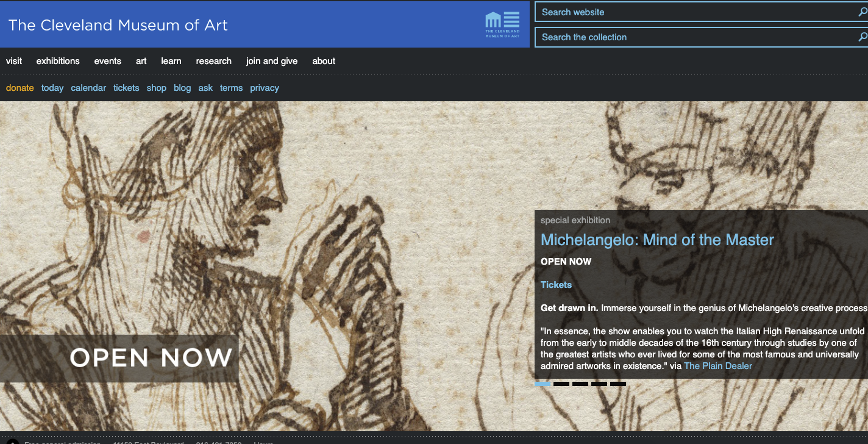Click the ask link
868x444 pixels.
tap(205, 88)
